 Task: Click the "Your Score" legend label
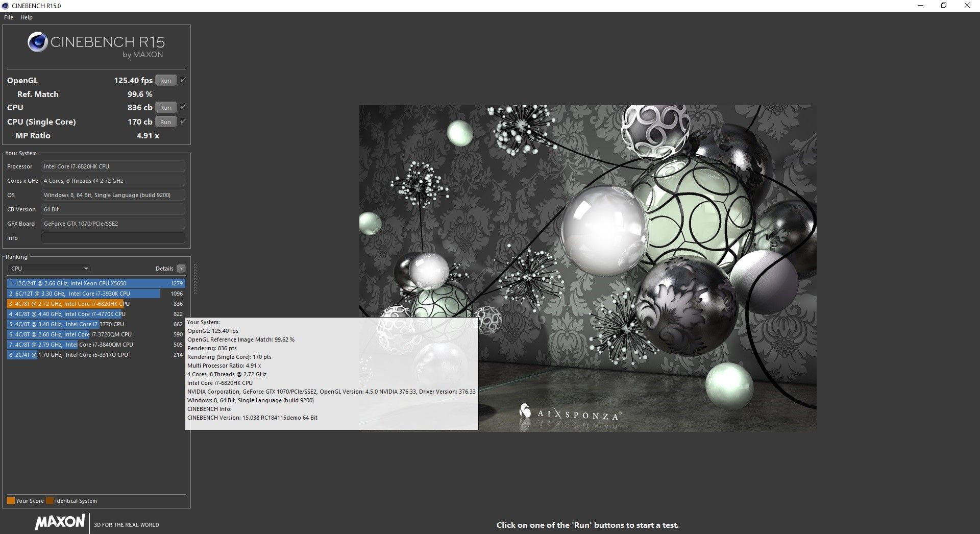pyautogui.click(x=30, y=501)
